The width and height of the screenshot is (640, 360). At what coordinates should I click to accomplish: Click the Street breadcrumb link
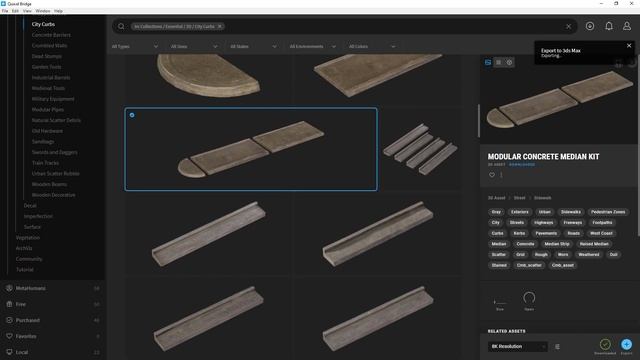point(520,198)
